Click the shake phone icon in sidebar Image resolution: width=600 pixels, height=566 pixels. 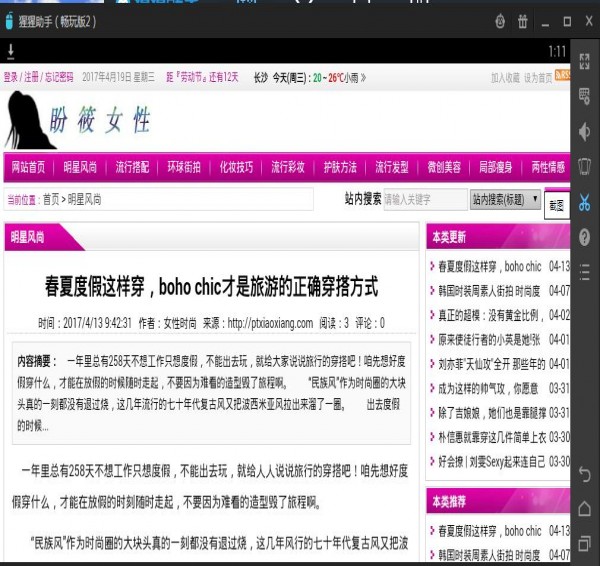(584, 167)
